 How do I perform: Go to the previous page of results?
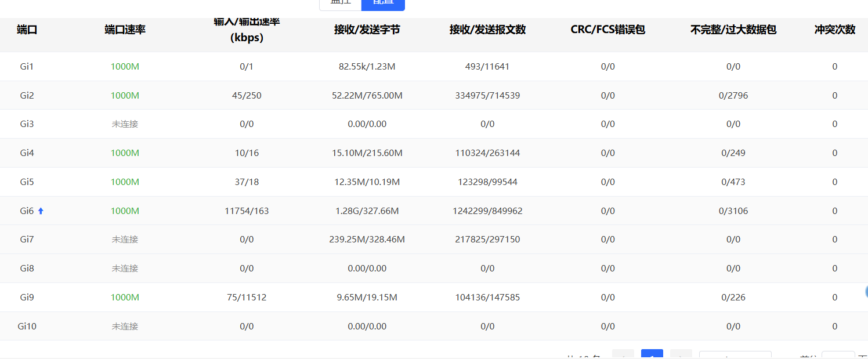pos(623,355)
